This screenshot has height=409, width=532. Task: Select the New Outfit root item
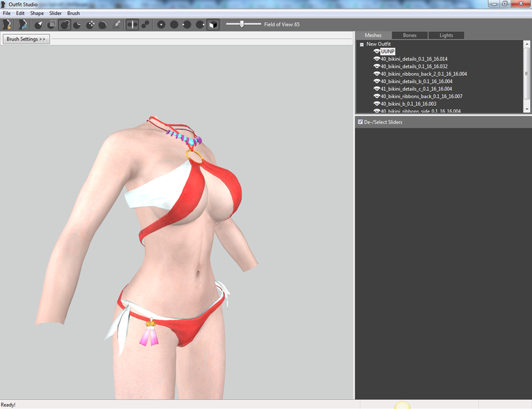pos(378,44)
